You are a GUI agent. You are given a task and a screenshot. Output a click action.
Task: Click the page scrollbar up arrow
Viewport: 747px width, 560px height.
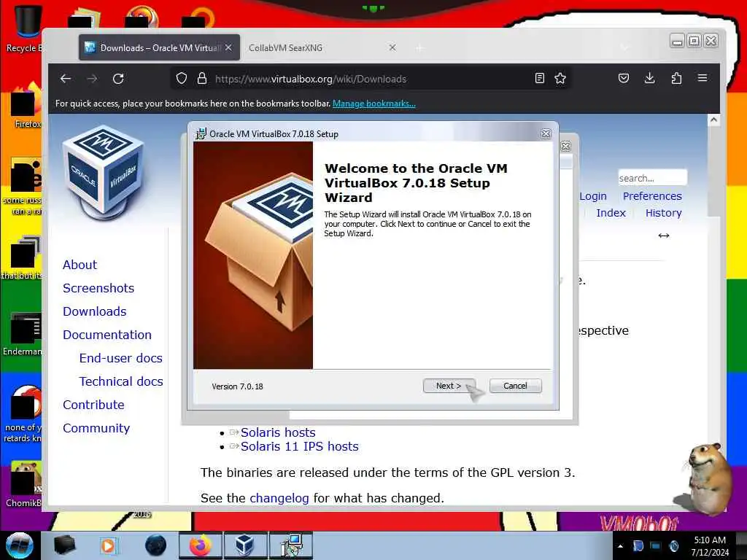[713, 120]
